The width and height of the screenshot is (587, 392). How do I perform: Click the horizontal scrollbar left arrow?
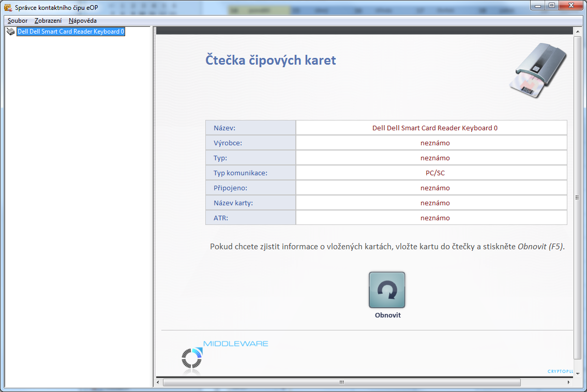click(x=158, y=382)
